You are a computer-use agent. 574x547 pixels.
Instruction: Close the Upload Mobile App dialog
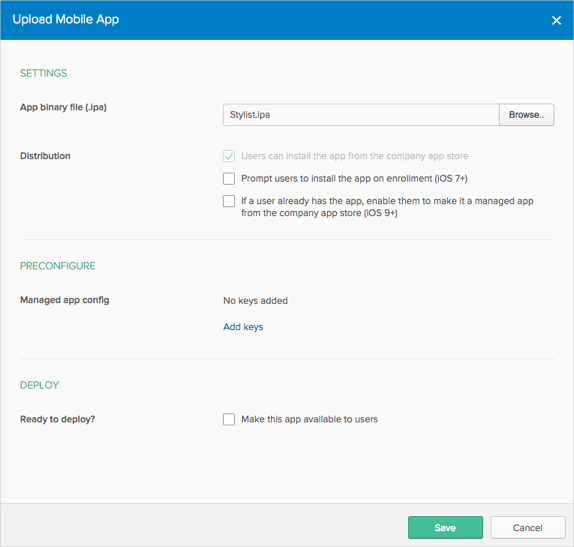[x=556, y=21]
